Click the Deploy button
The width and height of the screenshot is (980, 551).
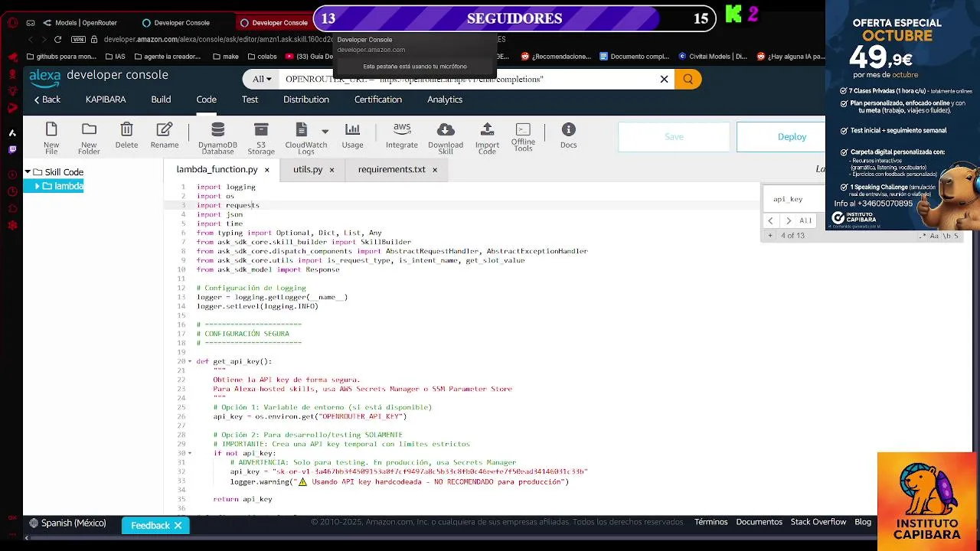(x=781, y=137)
